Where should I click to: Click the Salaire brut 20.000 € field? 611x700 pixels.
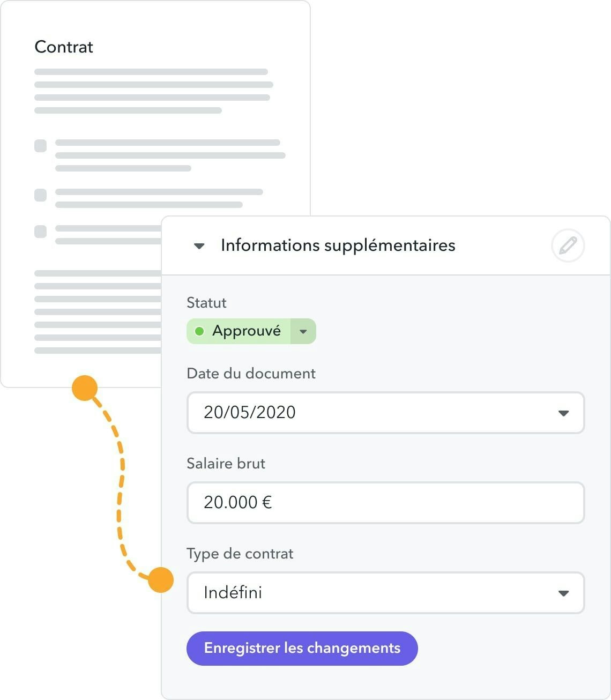click(x=385, y=502)
